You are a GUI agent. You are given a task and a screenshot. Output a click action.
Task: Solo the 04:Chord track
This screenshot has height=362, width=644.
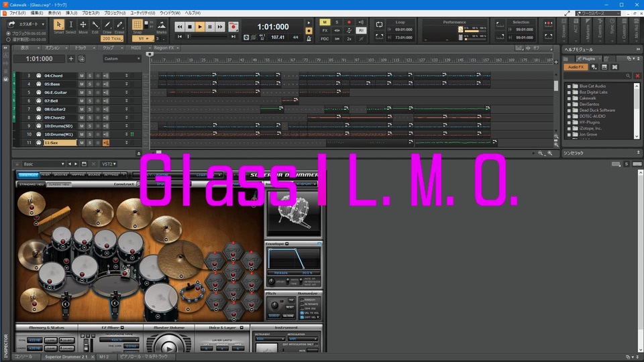[x=89, y=76]
